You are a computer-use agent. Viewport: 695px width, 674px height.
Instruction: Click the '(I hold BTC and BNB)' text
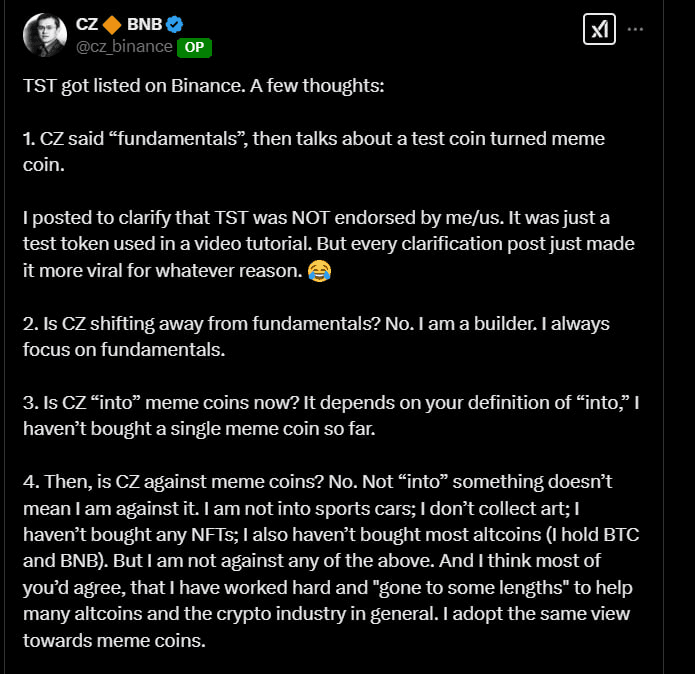click(x=331, y=548)
